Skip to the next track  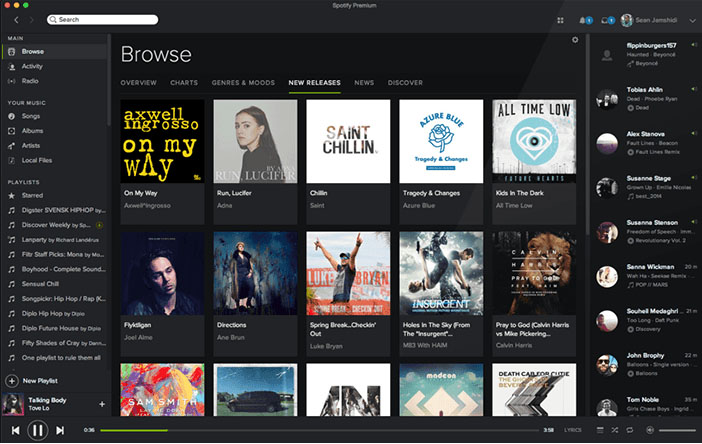(60, 431)
